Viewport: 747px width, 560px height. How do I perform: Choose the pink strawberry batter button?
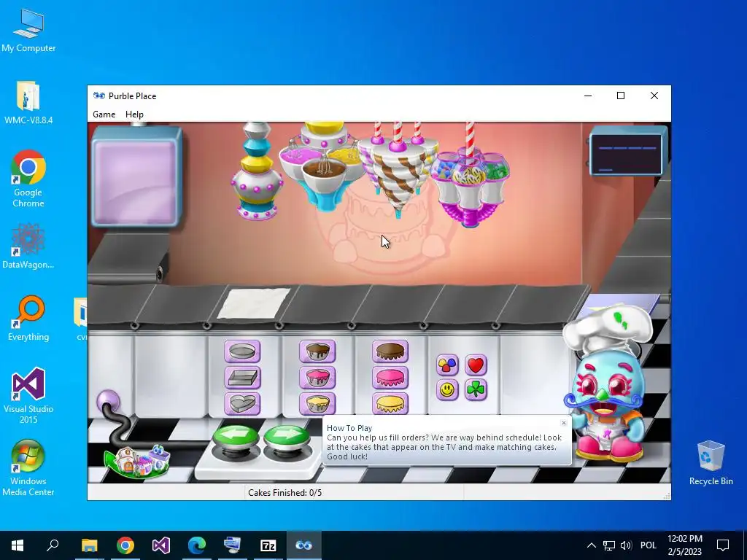317,378
